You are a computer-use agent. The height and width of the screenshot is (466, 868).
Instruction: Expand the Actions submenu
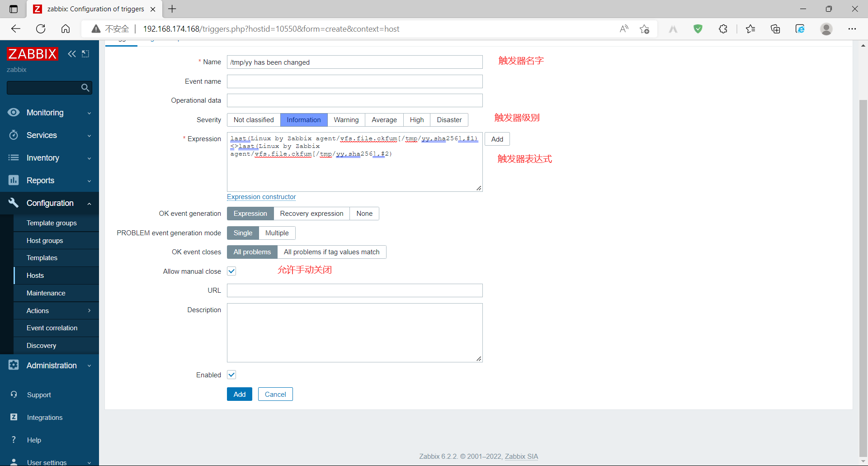tap(89, 310)
